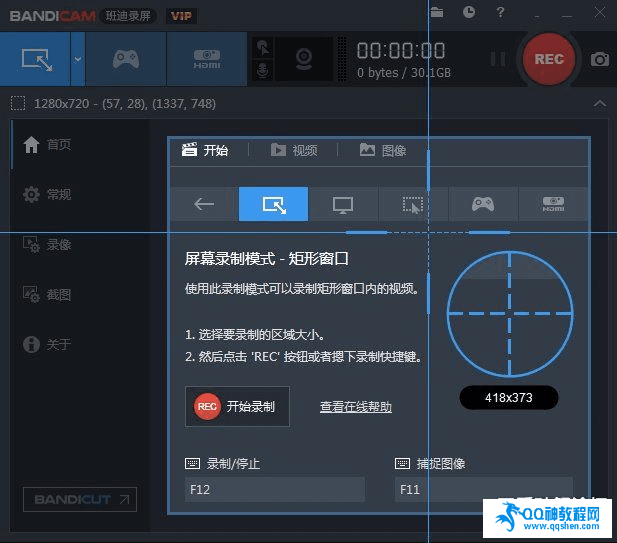Open the output folder icon in title bar
Screen dimensions: 617x543
tap(436, 12)
